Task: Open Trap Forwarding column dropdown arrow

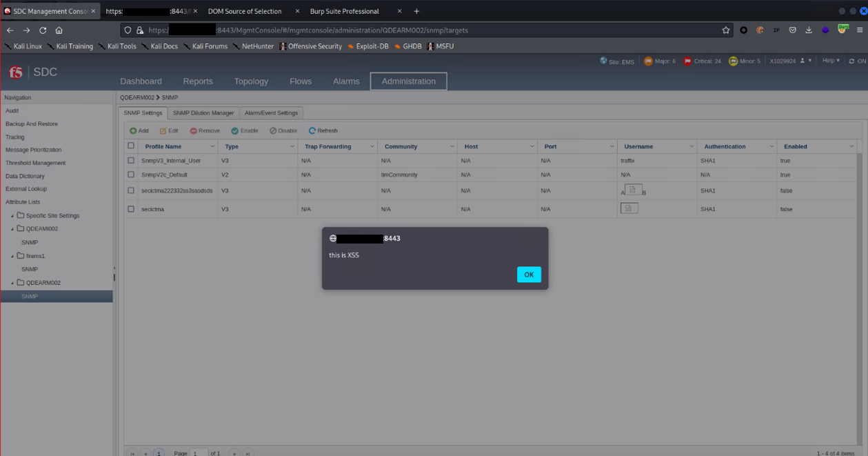Action: point(372,146)
